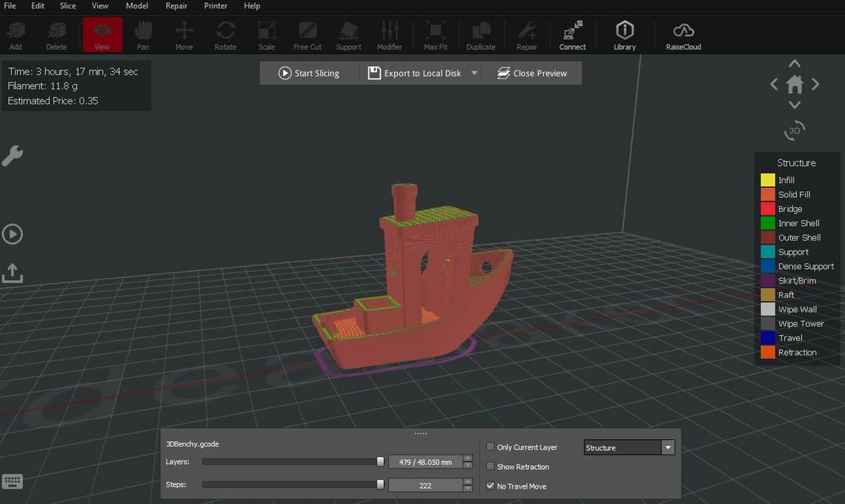The width and height of the screenshot is (845, 504).
Task: Open the Support tool
Action: click(x=349, y=34)
